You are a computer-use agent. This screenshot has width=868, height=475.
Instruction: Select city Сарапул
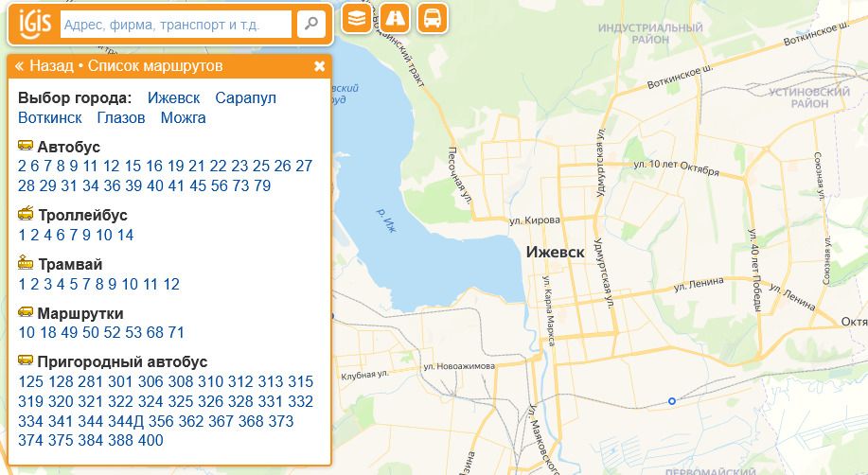245,98
